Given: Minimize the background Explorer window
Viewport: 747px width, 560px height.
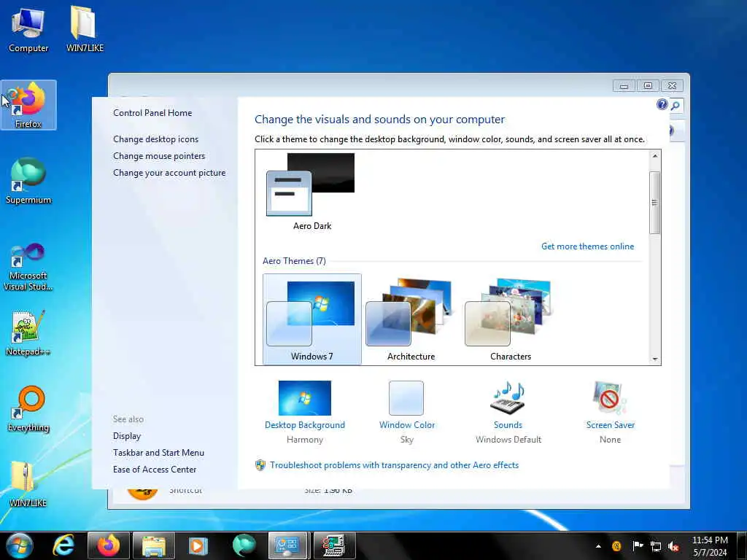Looking at the screenshot, I should 624,86.
